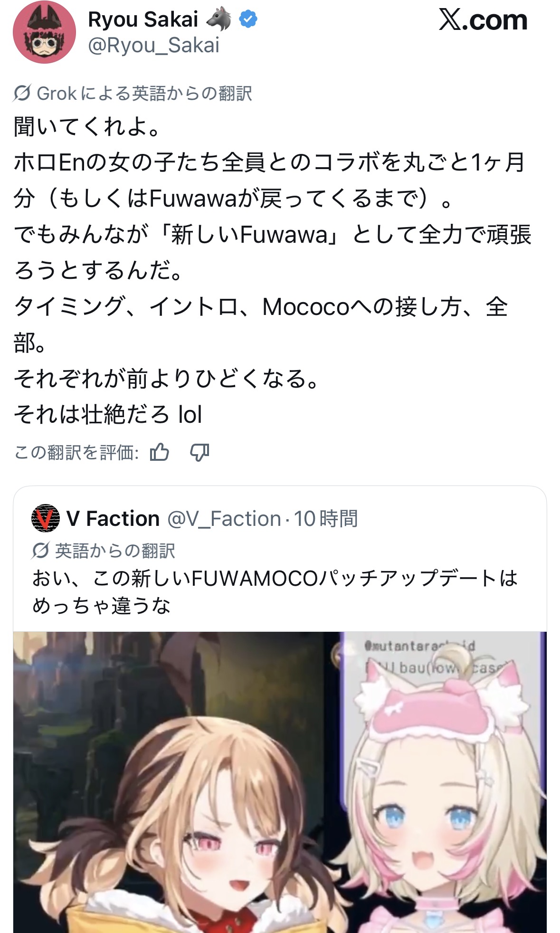560x933 pixels.
Task: Click the @V_Faction handle
Action: pos(224,518)
